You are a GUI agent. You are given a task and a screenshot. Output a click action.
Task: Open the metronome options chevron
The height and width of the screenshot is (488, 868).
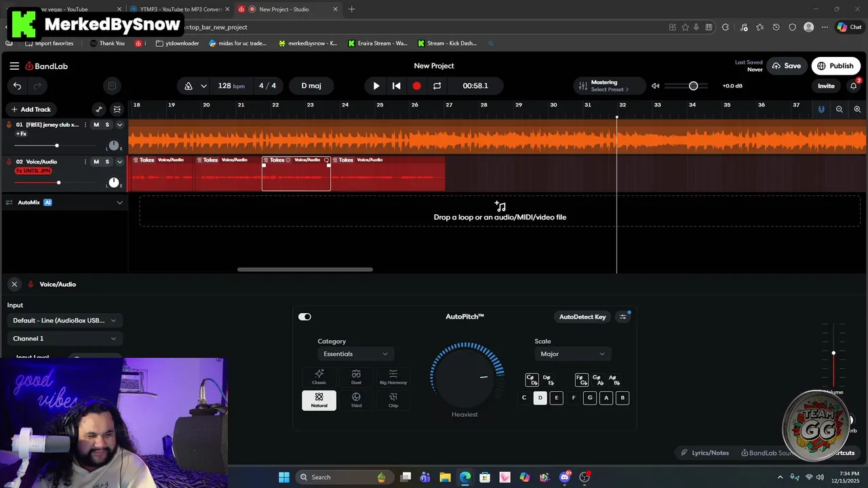204,86
